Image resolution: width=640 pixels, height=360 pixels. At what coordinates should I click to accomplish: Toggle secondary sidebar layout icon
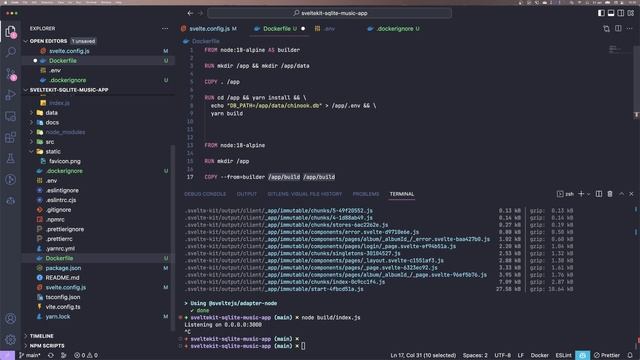tap(621, 13)
